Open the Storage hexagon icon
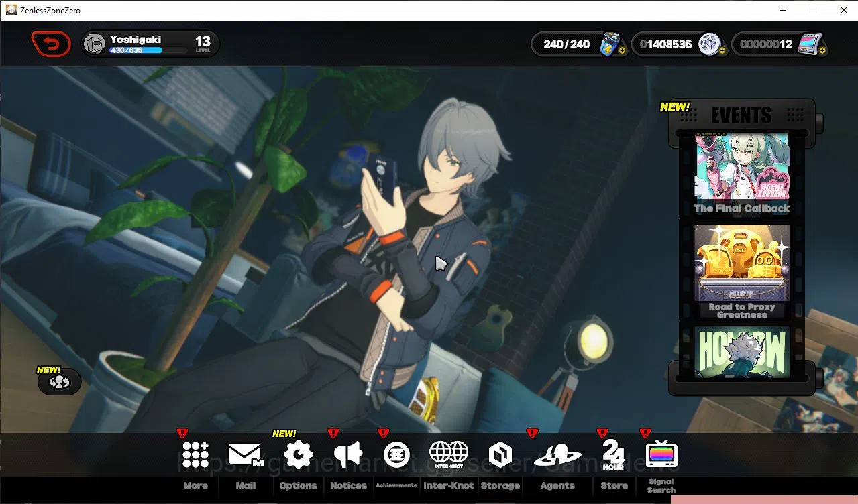 (500, 455)
